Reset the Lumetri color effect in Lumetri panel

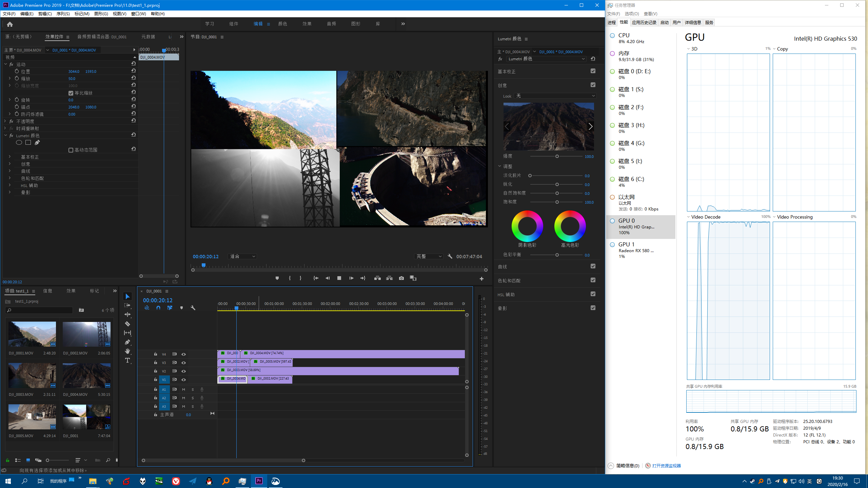(593, 59)
